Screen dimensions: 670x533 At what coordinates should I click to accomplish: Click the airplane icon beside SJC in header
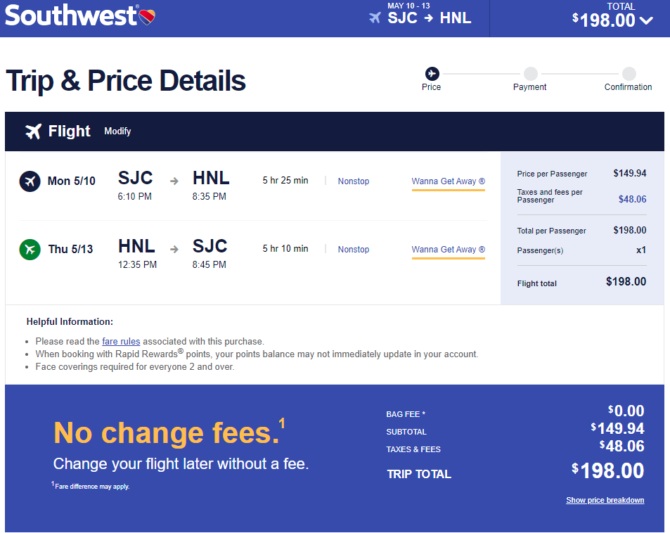tap(375, 18)
